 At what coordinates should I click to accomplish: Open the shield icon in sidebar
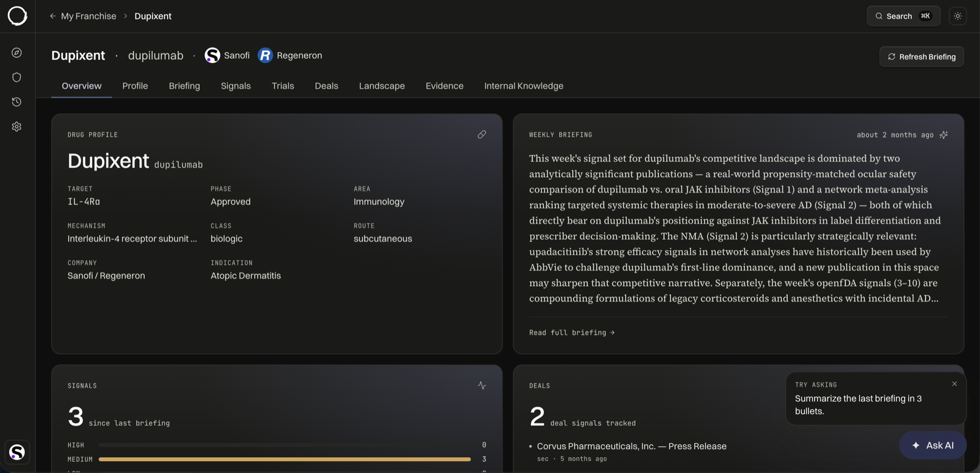point(17,77)
